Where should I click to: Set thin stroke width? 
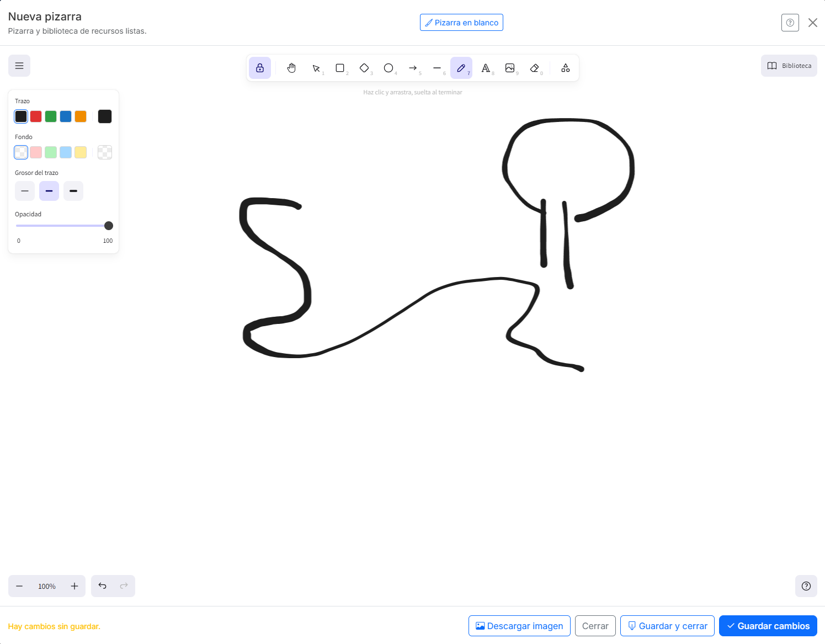click(x=25, y=191)
